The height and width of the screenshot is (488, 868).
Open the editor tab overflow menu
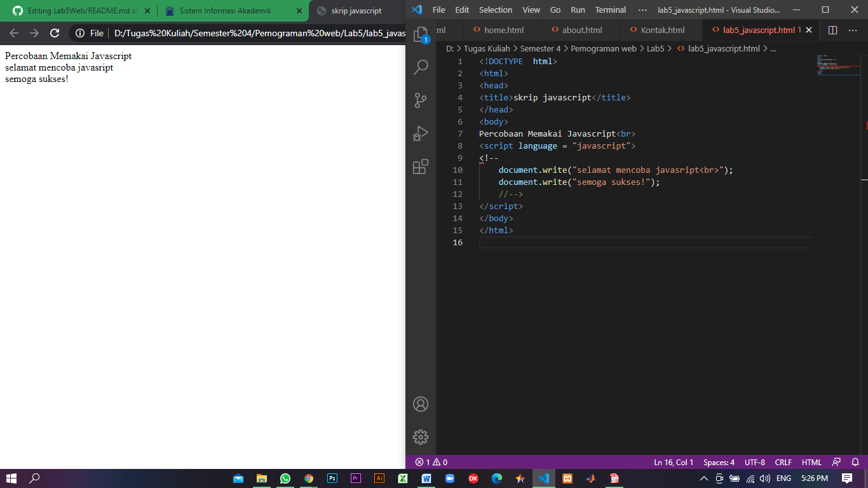(x=853, y=30)
